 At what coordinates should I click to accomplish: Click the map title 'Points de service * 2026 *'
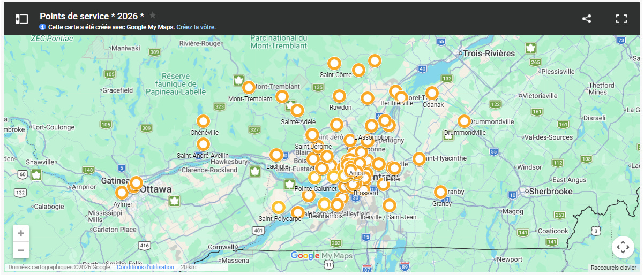pos(92,16)
